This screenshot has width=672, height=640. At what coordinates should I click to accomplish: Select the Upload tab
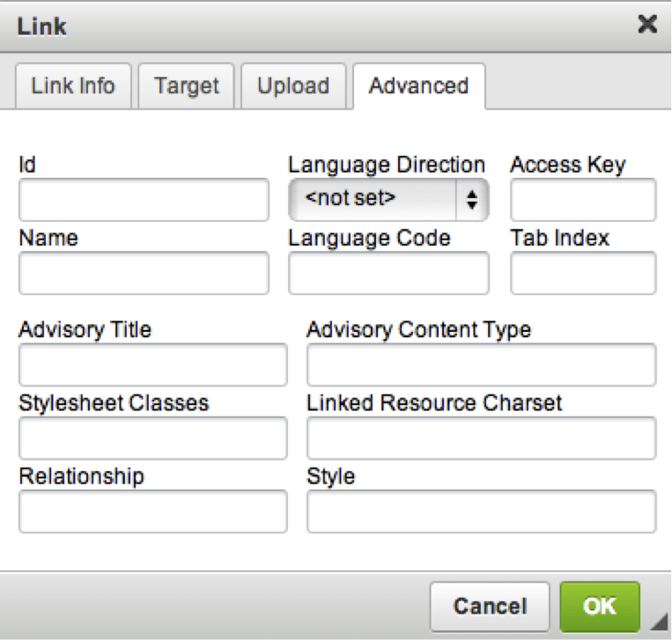point(293,86)
